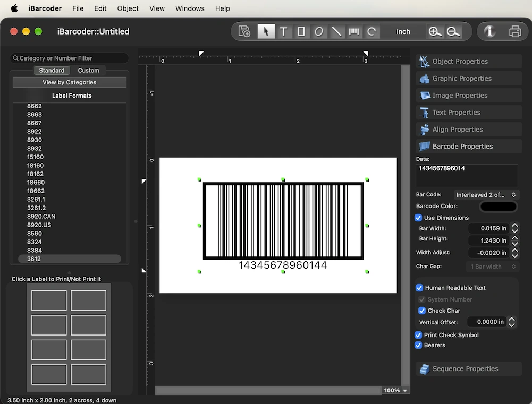Click the Bar Width stepper arrows
Screen dimensions: 532x404
[x=514, y=228]
